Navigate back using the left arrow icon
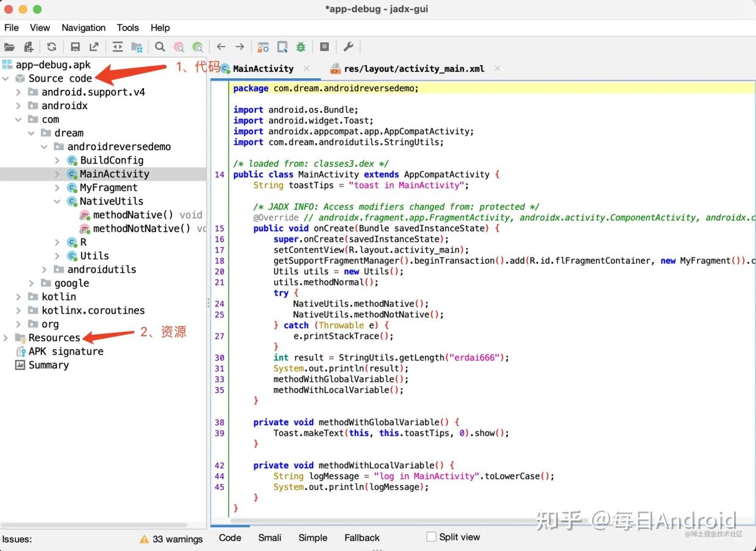Screen dimensions: 756x551 click(220, 46)
